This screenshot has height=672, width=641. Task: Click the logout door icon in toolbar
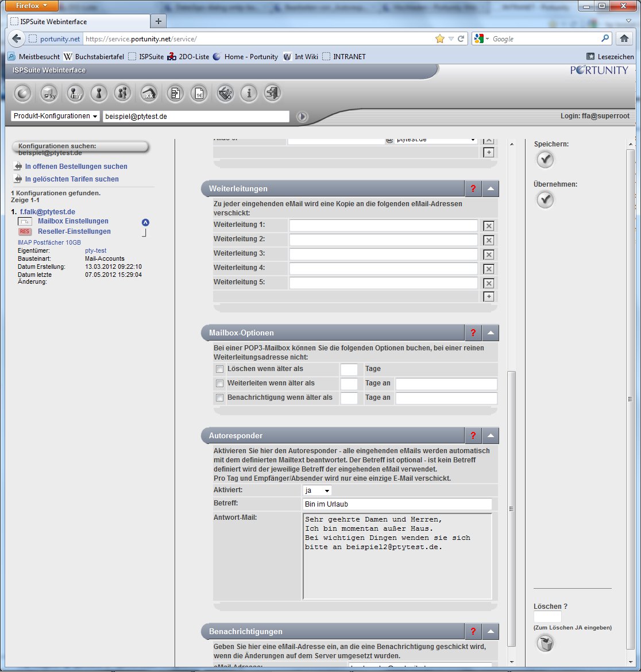pos(273,94)
